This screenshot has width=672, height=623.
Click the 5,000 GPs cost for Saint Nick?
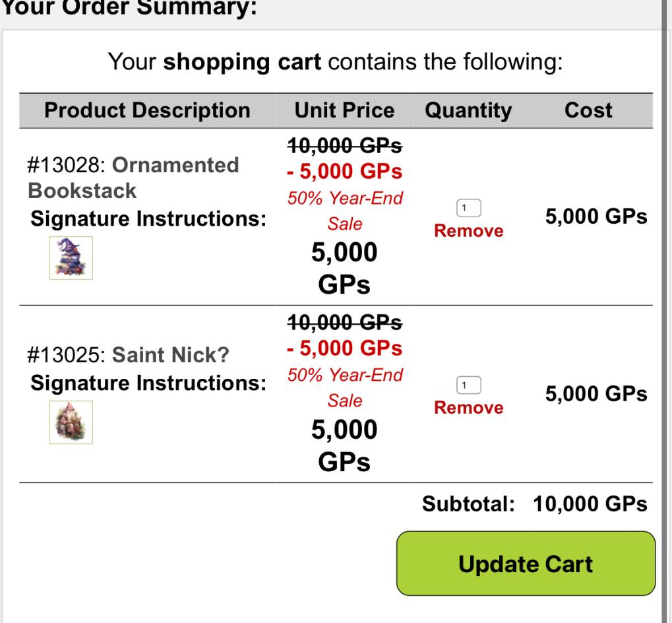pyautogui.click(x=596, y=393)
